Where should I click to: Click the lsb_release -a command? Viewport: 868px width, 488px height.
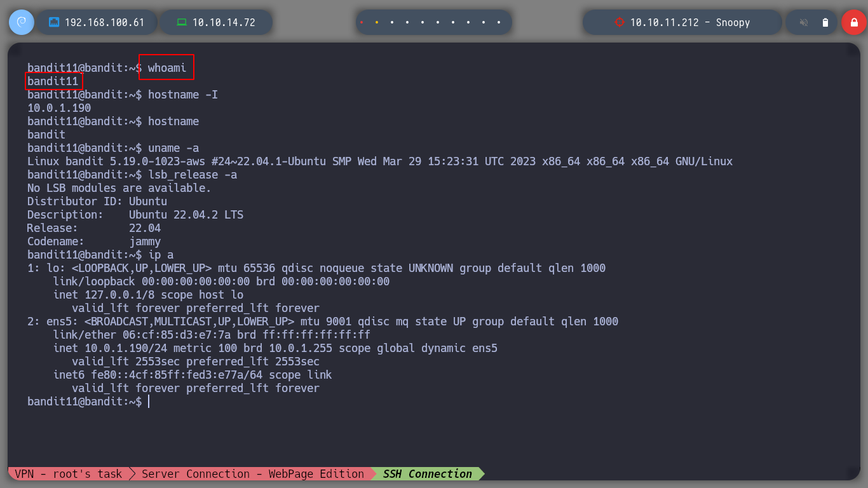click(x=193, y=175)
